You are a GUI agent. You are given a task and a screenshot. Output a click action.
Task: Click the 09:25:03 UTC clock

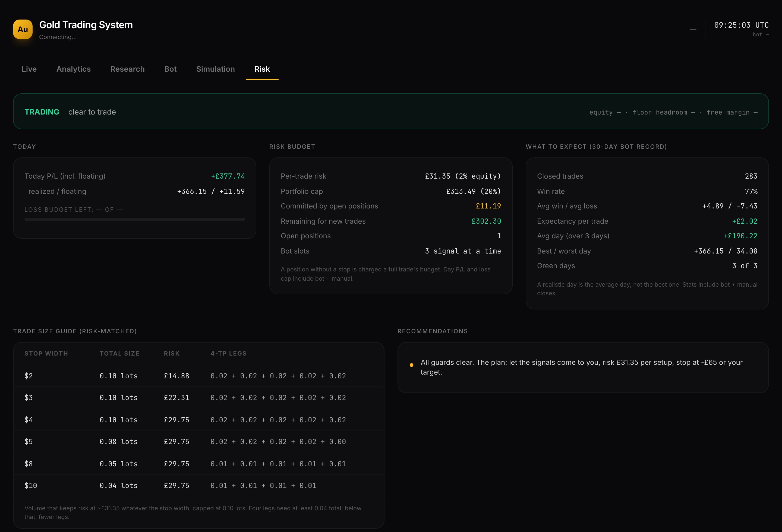pyautogui.click(x=741, y=25)
